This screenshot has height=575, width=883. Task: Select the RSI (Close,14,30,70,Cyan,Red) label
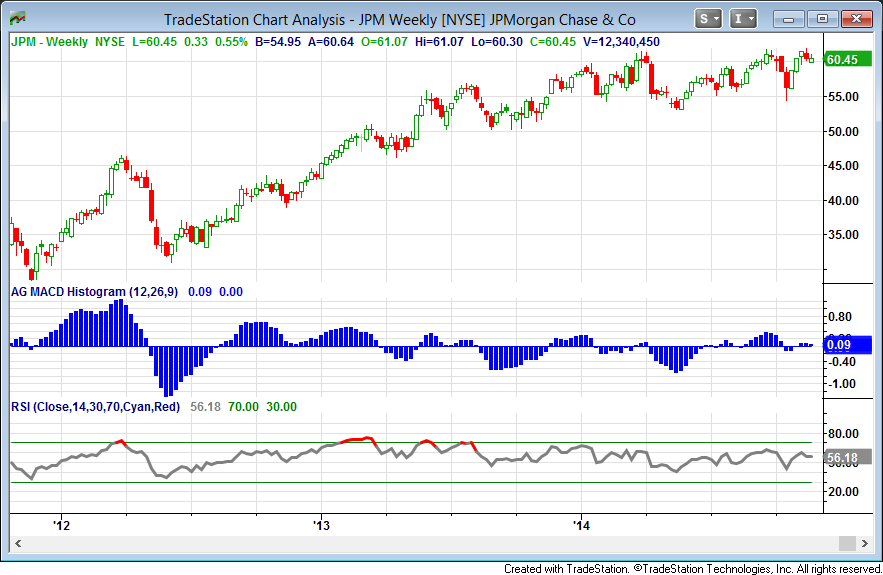point(96,407)
